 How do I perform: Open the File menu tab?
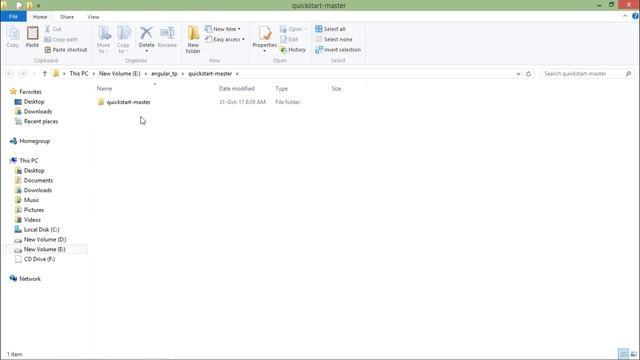tap(13, 17)
